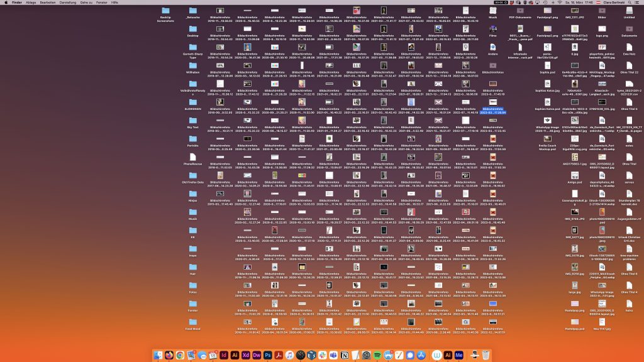Select the Old Firefox Data folder
644x362 pixels.
click(192, 175)
